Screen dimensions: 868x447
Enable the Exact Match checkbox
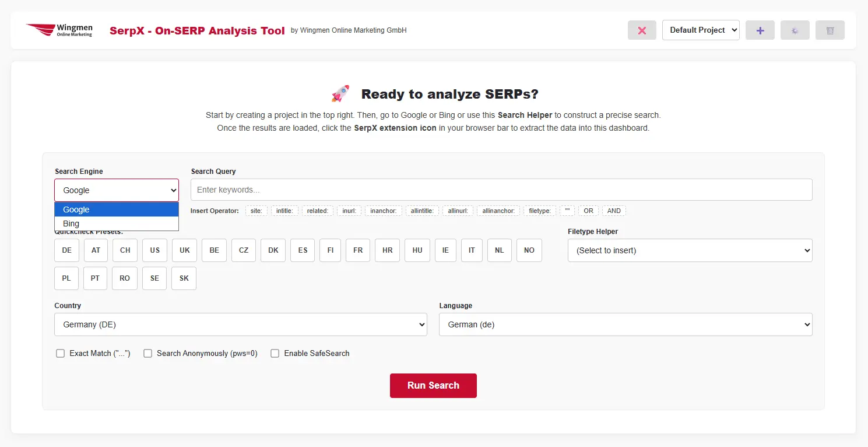click(x=61, y=353)
